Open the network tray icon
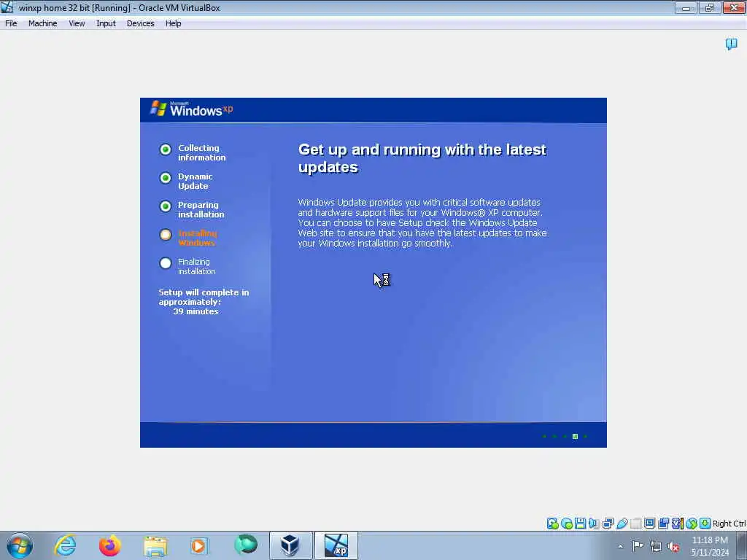The height and width of the screenshot is (560, 747). click(656, 547)
